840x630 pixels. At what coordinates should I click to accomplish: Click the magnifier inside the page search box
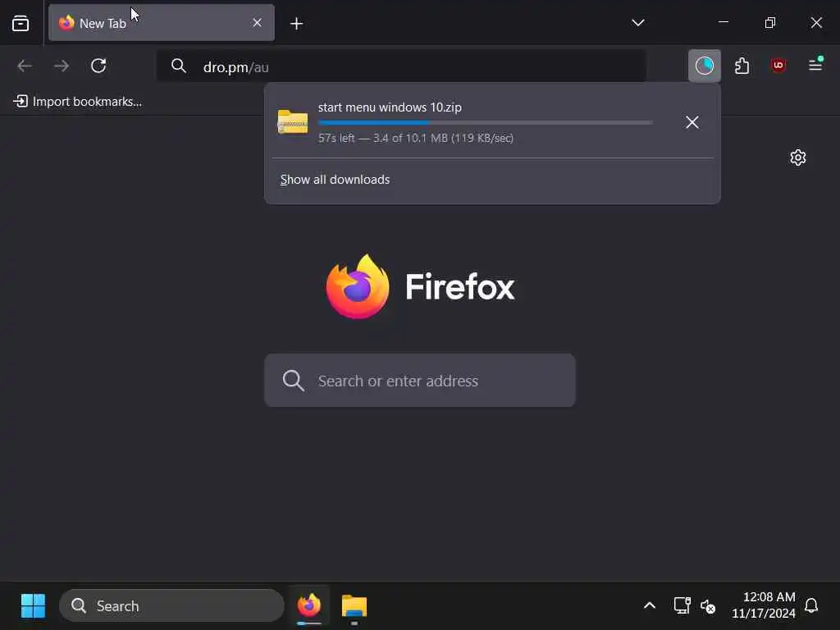pos(294,381)
